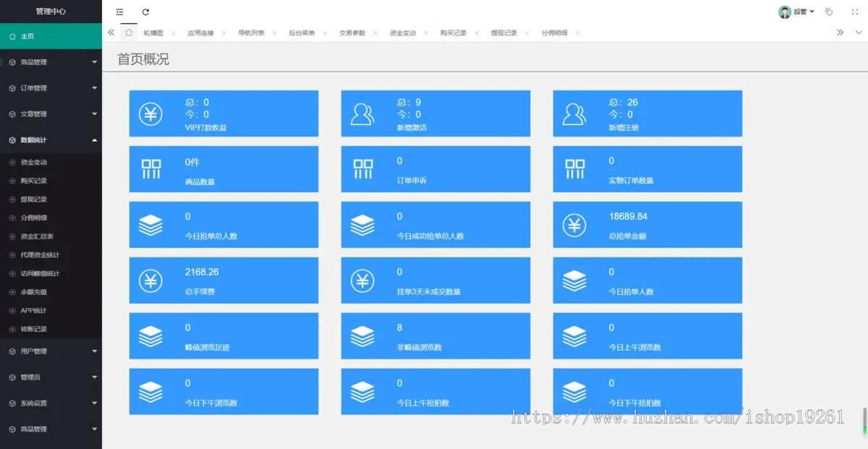Click the yen icon on VIP打款收益 card
The width and height of the screenshot is (868, 449).
tap(150, 114)
